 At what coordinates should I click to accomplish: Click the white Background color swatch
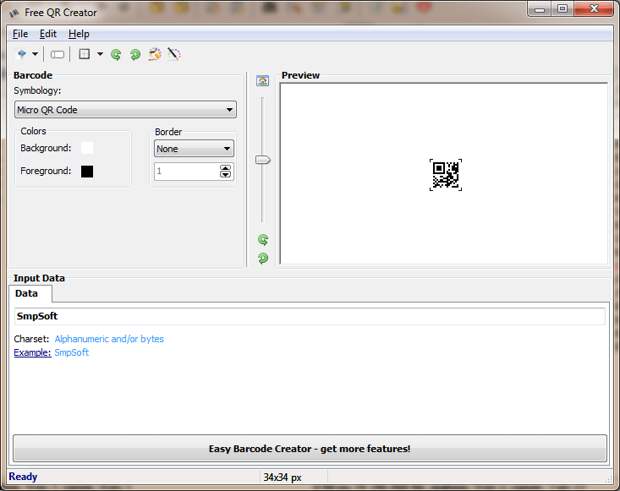(x=87, y=148)
